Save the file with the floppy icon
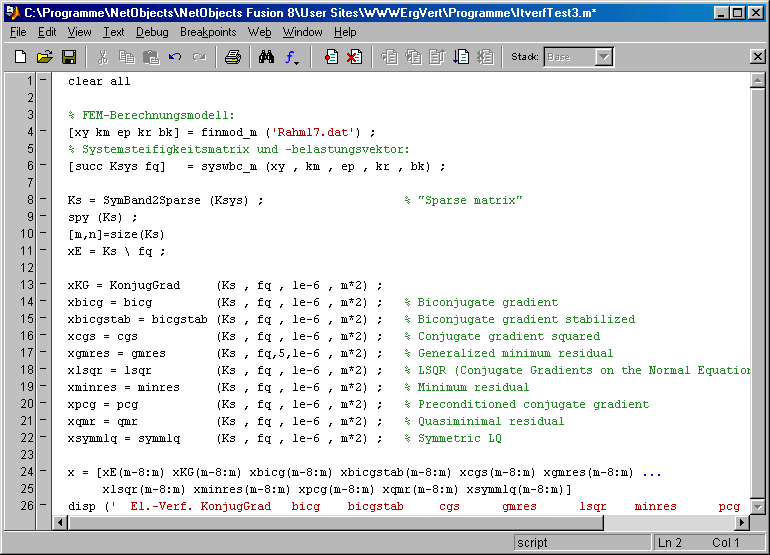This screenshot has height=555, width=770. tap(69, 57)
